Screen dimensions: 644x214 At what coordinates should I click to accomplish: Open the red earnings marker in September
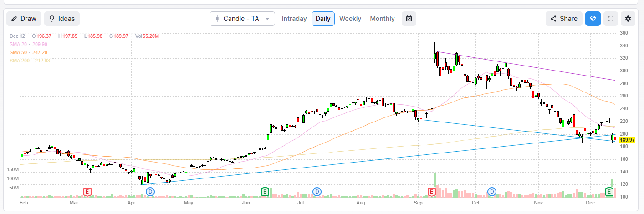(x=431, y=191)
